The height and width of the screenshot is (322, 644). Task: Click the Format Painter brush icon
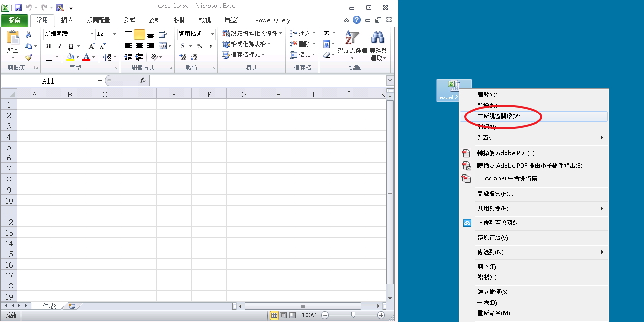[28, 57]
